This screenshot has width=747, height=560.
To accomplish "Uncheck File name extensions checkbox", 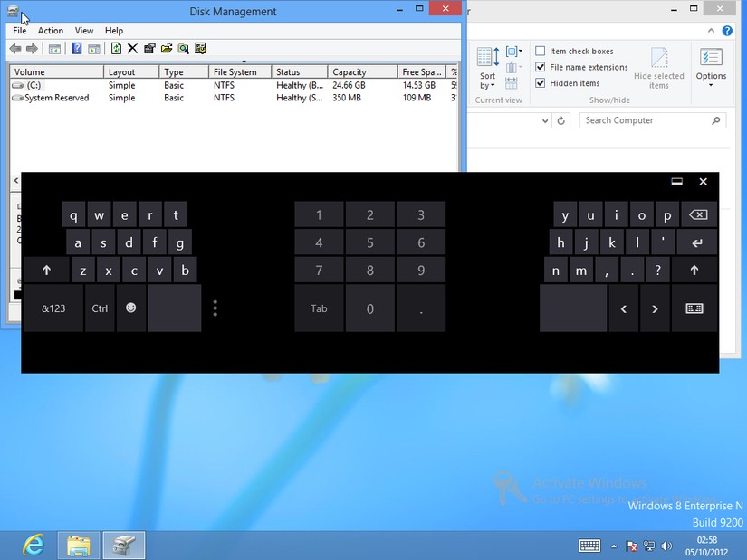I will click(541, 67).
